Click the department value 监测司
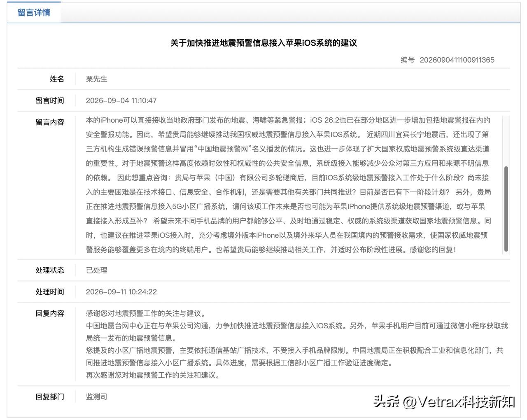 pos(96,397)
